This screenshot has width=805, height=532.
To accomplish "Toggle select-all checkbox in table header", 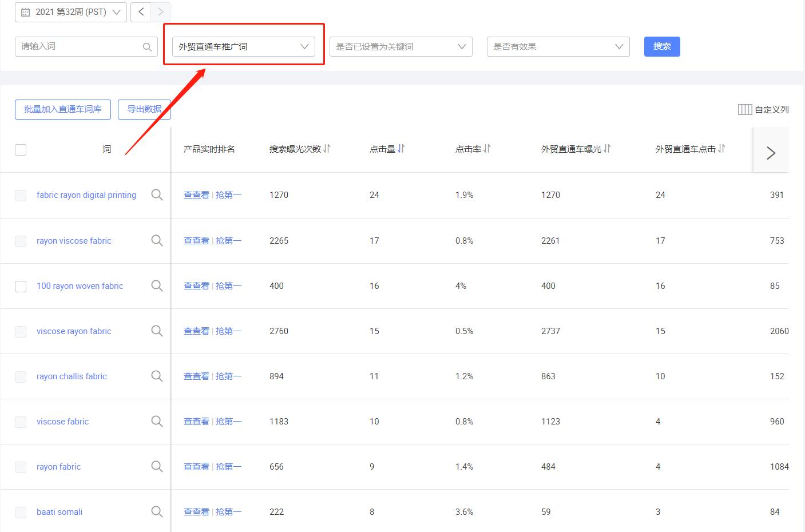I will coord(21,150).
